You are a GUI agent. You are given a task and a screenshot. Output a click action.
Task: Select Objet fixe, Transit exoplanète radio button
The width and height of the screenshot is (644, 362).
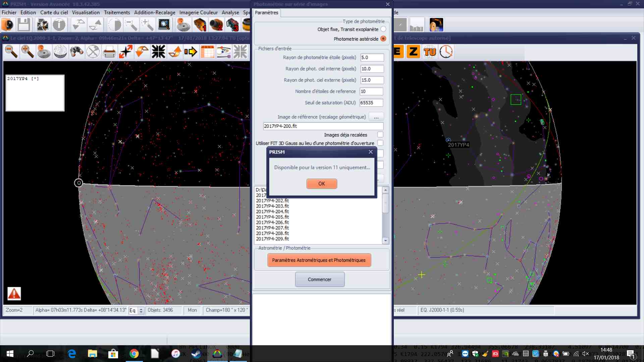[383, 29]
